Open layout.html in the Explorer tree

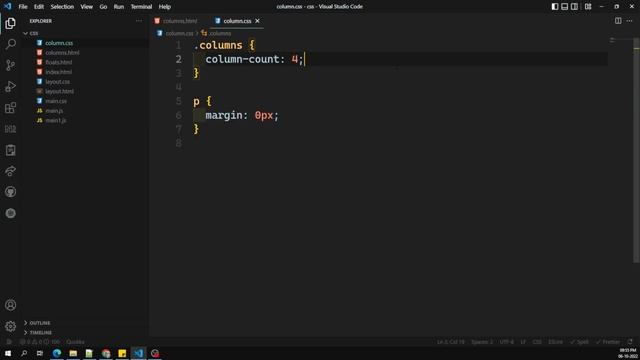click(60, 91)
